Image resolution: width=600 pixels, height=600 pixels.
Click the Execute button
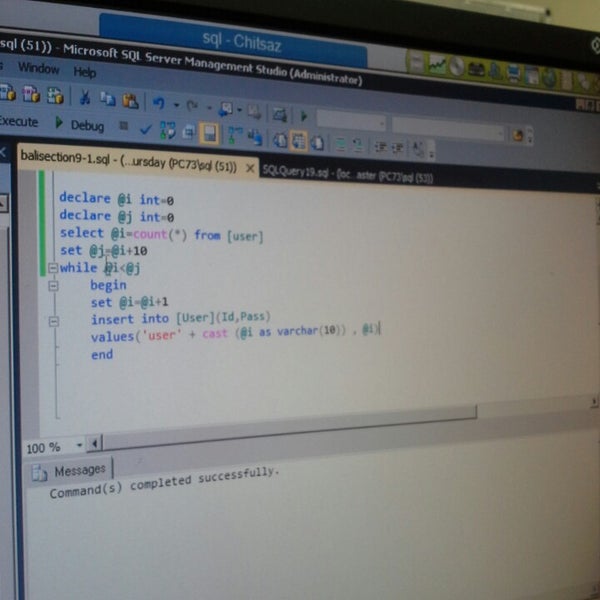18,121
